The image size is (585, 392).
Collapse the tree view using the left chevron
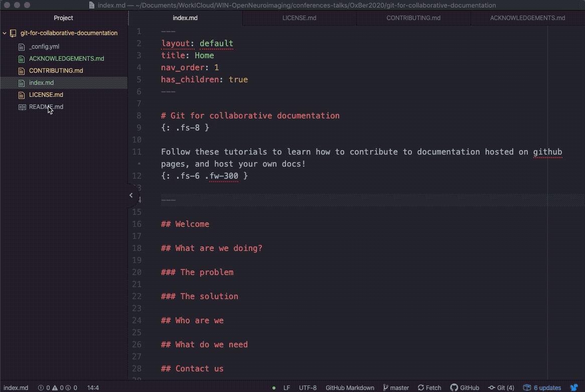point(131,195)
